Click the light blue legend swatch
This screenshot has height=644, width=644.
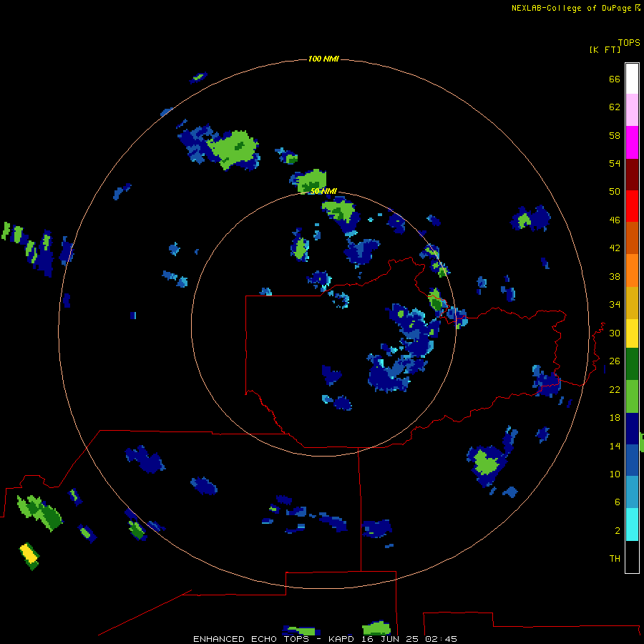632,492
